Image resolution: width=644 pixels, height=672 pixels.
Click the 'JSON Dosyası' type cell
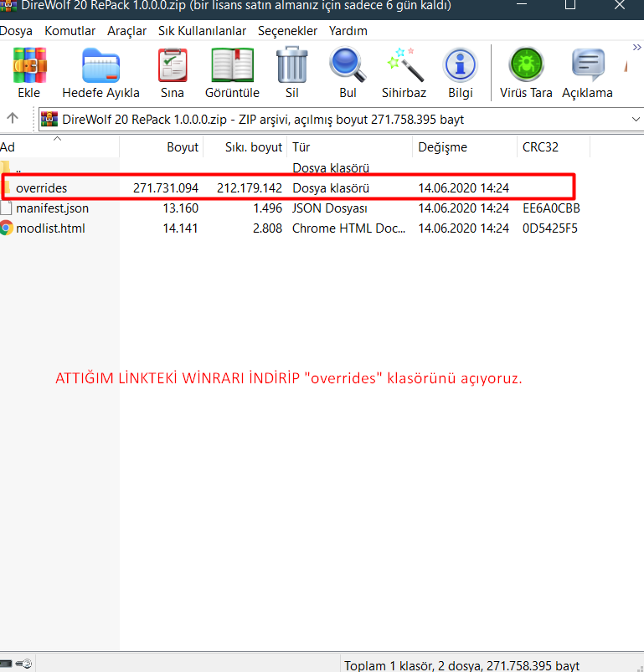point(330,208)
